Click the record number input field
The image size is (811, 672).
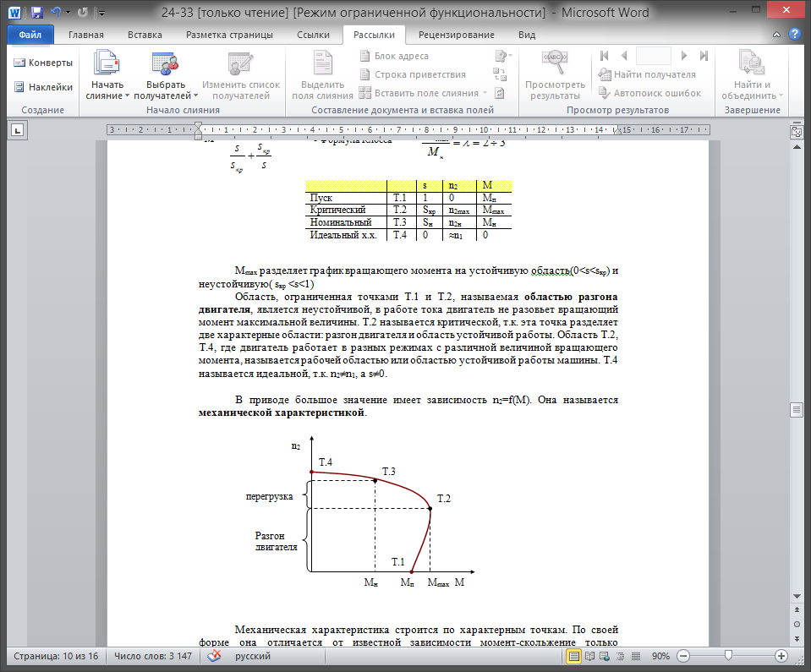[x=653, y=55]
